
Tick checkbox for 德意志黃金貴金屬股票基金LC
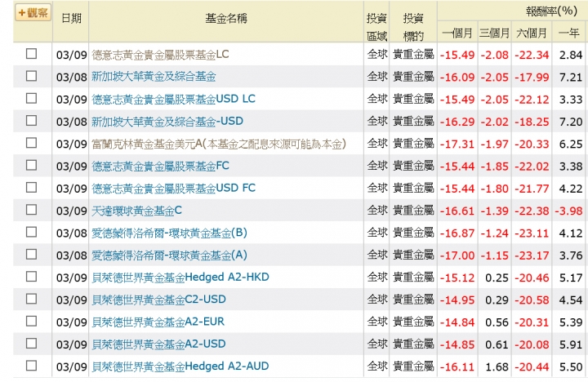click(32, 54)
